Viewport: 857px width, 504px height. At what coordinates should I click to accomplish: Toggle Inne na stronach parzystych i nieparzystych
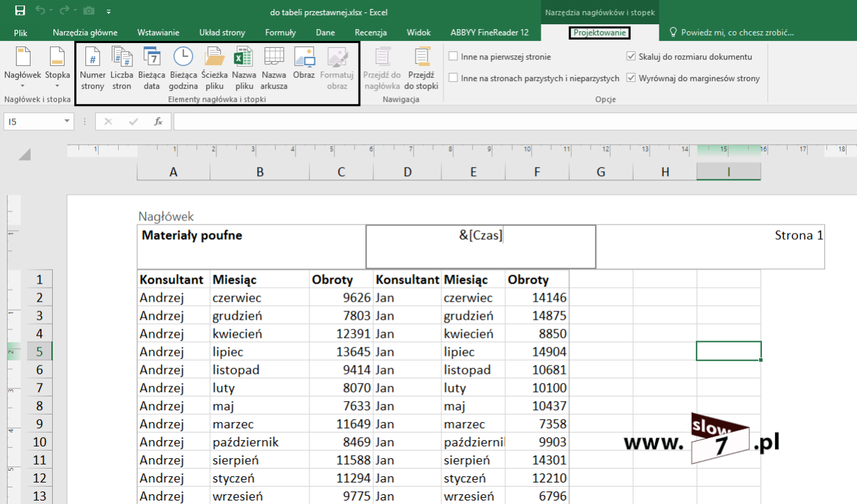coord(453,78)
